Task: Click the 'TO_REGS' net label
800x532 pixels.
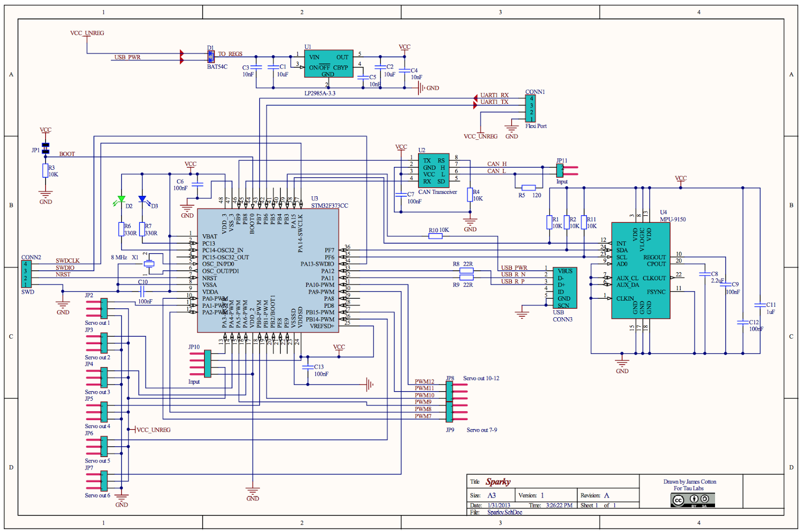Action: (x=230, y=54)
